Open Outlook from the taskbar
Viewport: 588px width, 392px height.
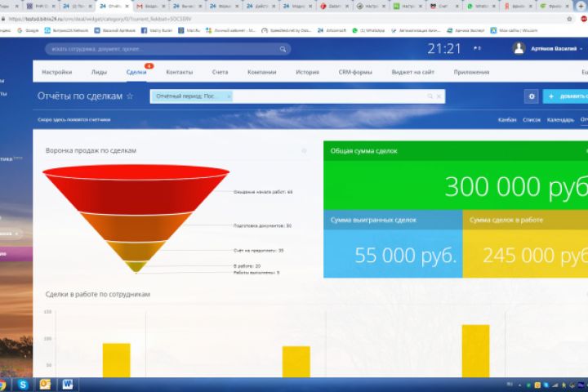click(45, 385)
